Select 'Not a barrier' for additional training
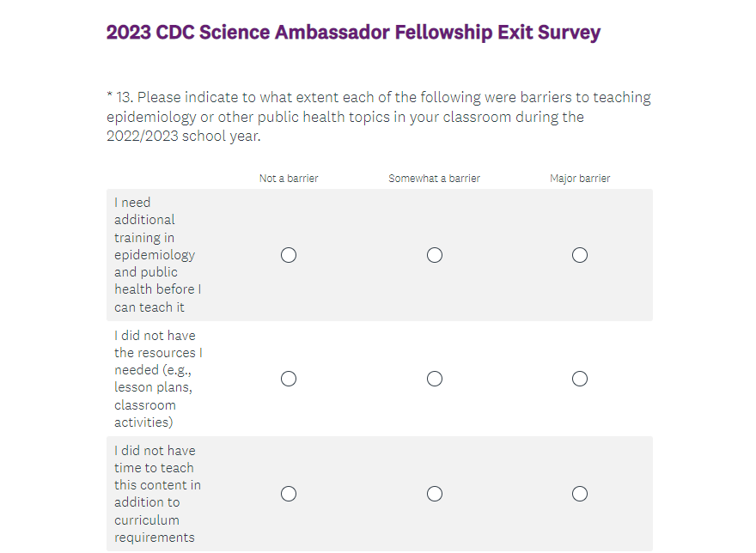Viewport: 756px width, 553px height. click(x=289, y=255)
